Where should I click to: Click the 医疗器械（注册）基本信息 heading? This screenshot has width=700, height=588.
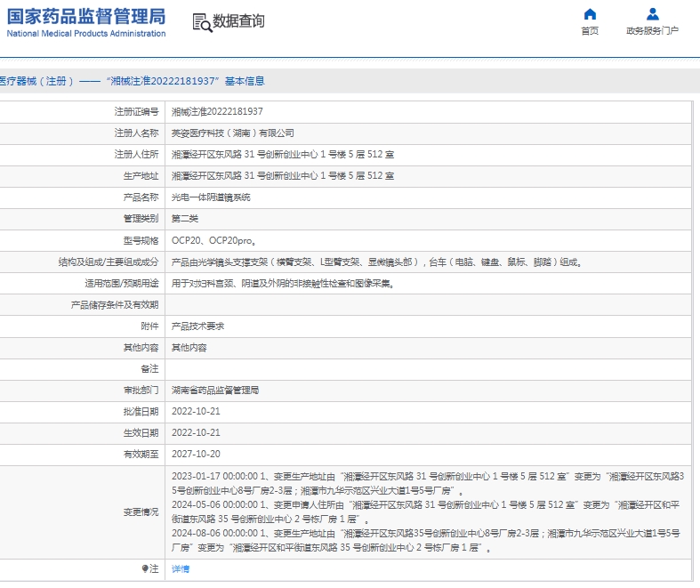[133, 81]
